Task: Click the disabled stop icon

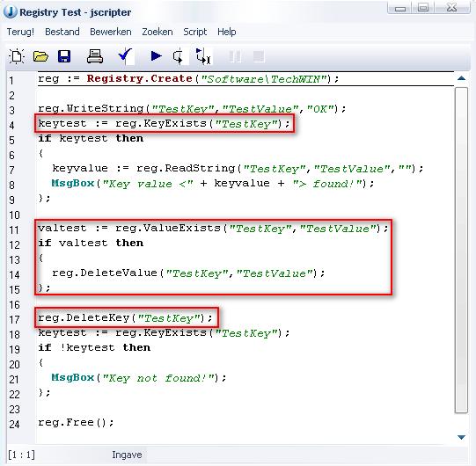Action: (x=259, y=56)
